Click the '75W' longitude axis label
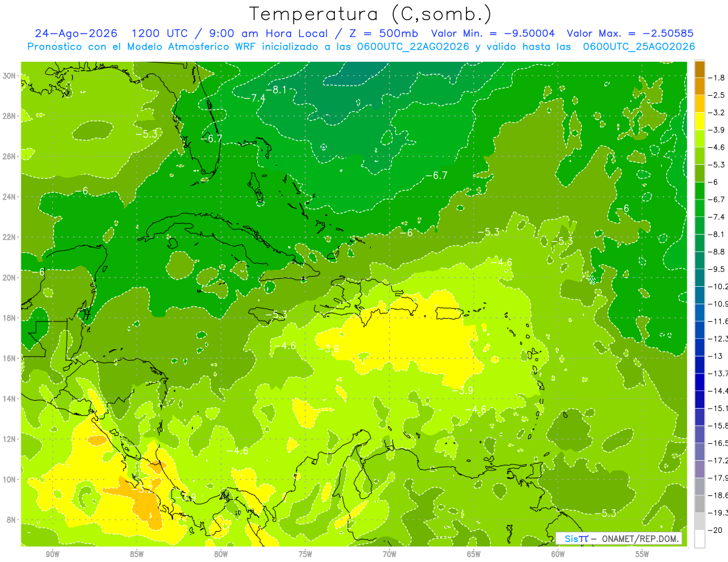Screen dimensions: 728x562 tap(305, 554)
